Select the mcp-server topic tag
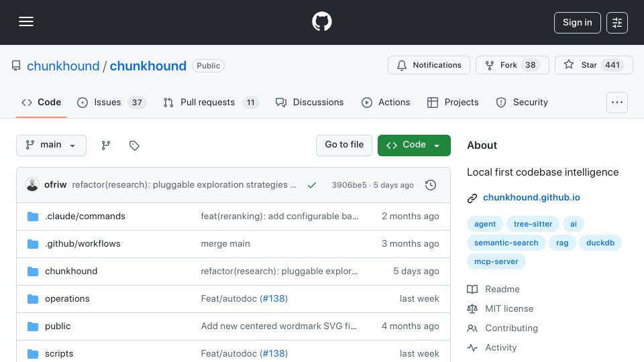Image resolution: width=644 pixels, height=362 pixels. coord(496,262)
